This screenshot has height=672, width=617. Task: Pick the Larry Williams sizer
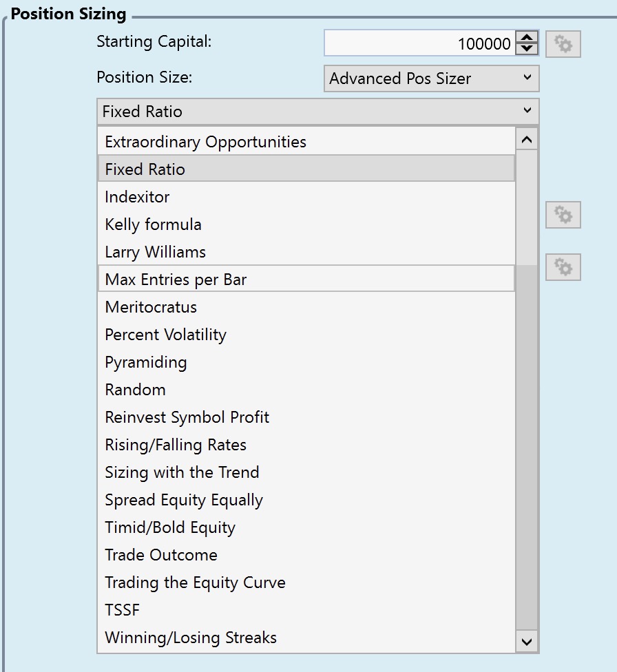[155, 252]
